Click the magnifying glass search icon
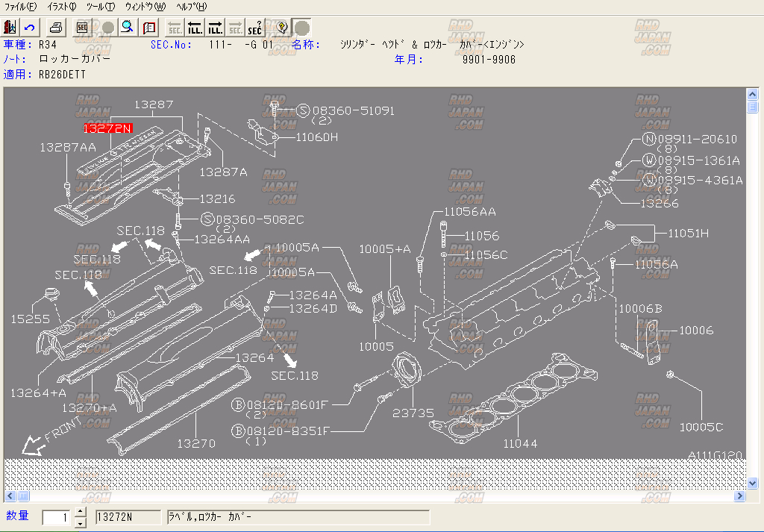The image size is (764, 532). click(128, 28)
